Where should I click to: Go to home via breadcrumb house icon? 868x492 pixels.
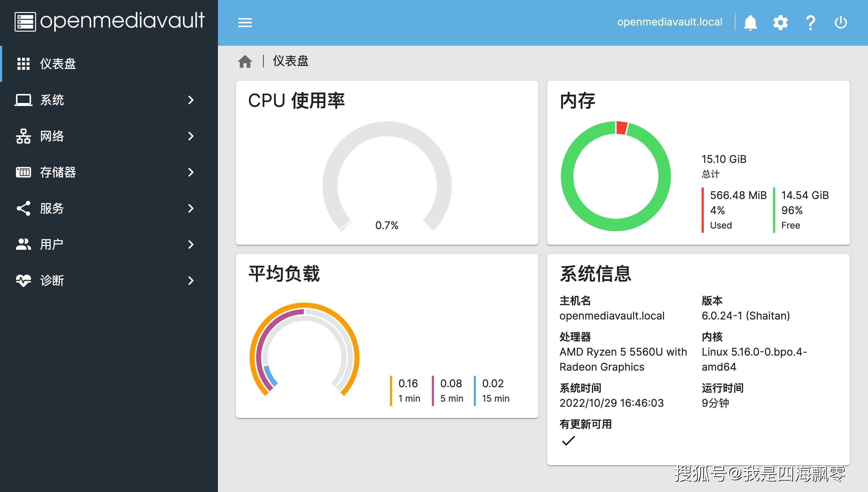pyautogui.click(x=245, y=61)
